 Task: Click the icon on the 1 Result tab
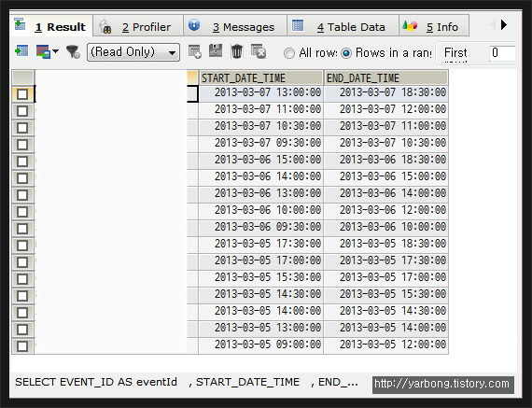(x=20, y=24)
